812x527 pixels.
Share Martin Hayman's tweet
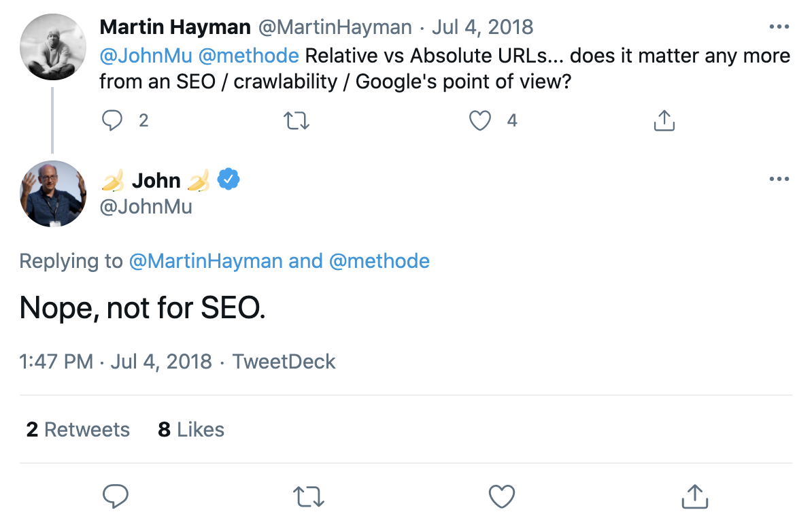[x=664, y=121]
